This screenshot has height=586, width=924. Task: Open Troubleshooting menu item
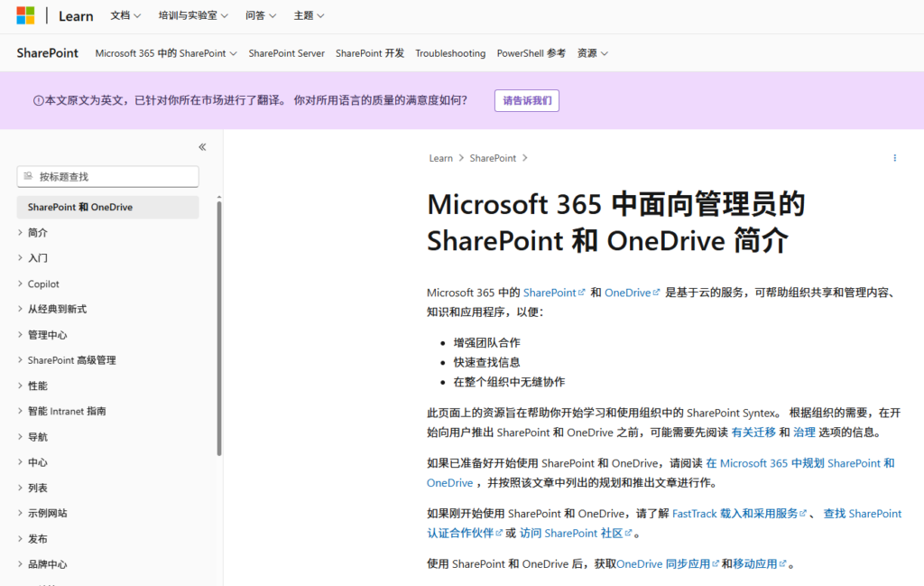coord(450,53)
